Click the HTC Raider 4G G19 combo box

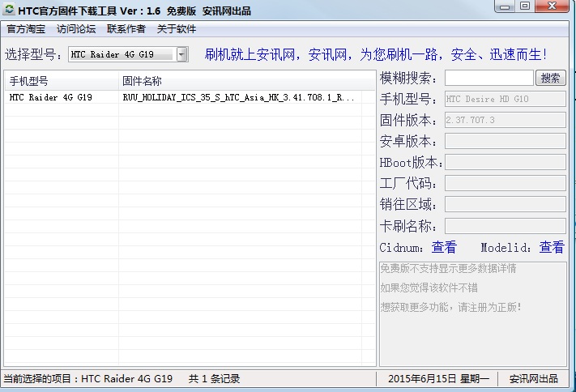[121, 55]
